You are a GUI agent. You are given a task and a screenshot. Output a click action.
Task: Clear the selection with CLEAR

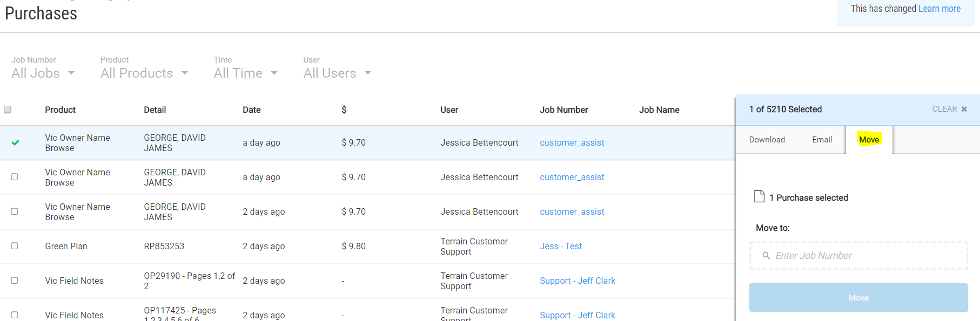[944, 109]
